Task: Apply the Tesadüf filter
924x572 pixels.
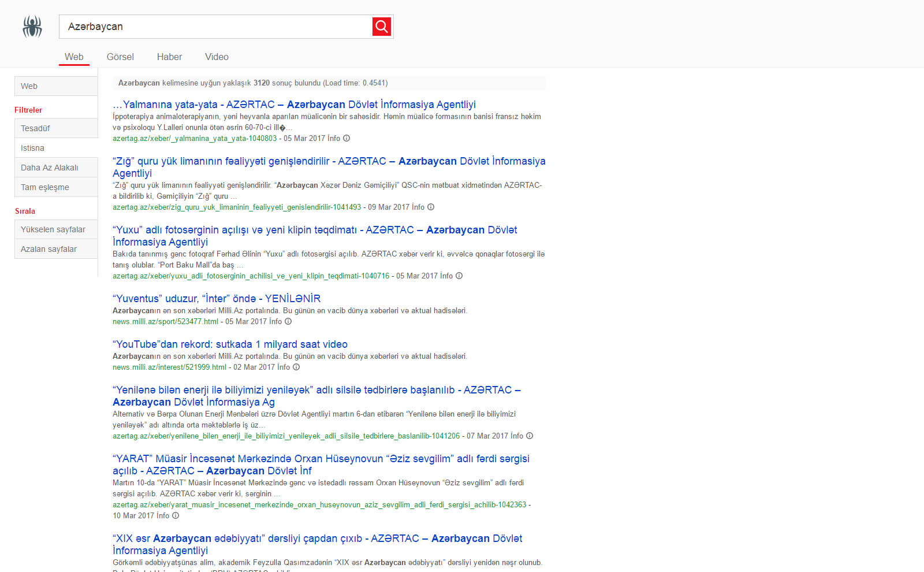Action: point(56,128)
